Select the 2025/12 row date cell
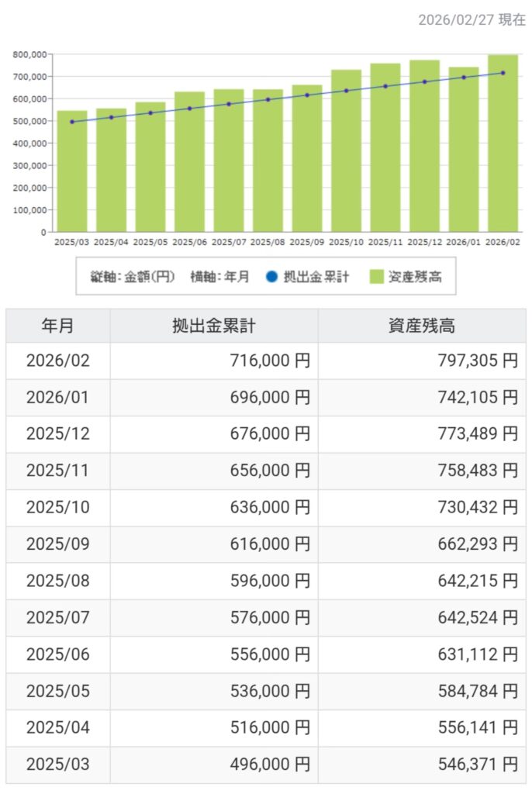The height and width of the screenshot is (794, 532). click(58, 433)
